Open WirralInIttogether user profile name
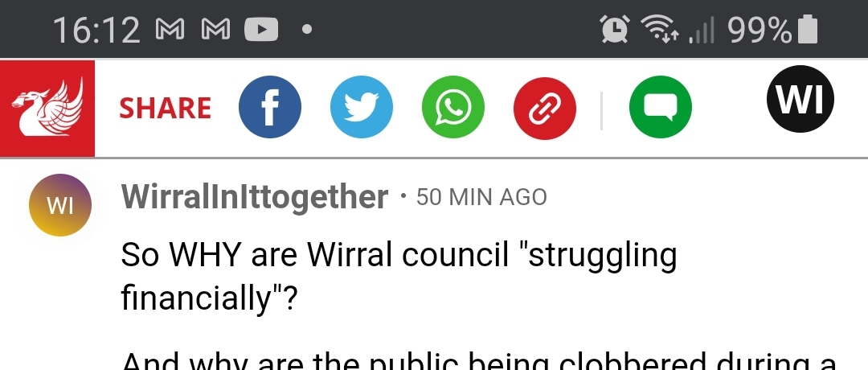Screen dimensions: 868x370 (x=255, y=196)
